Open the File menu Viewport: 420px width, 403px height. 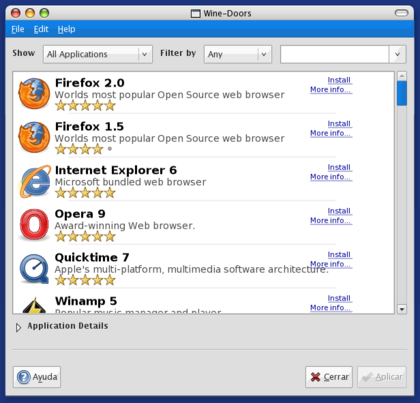click(x=18, y=29)
